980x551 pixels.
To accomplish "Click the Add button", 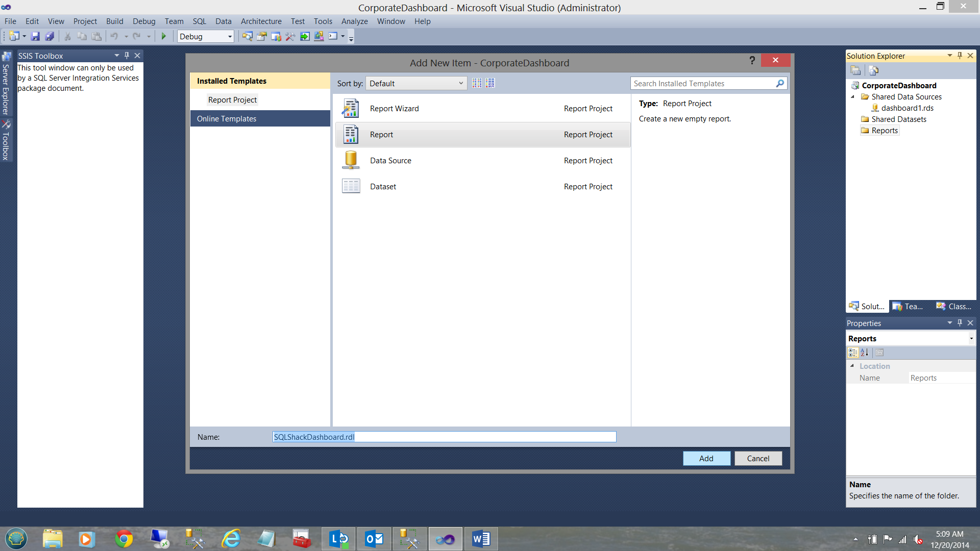I will click(706, 458).
